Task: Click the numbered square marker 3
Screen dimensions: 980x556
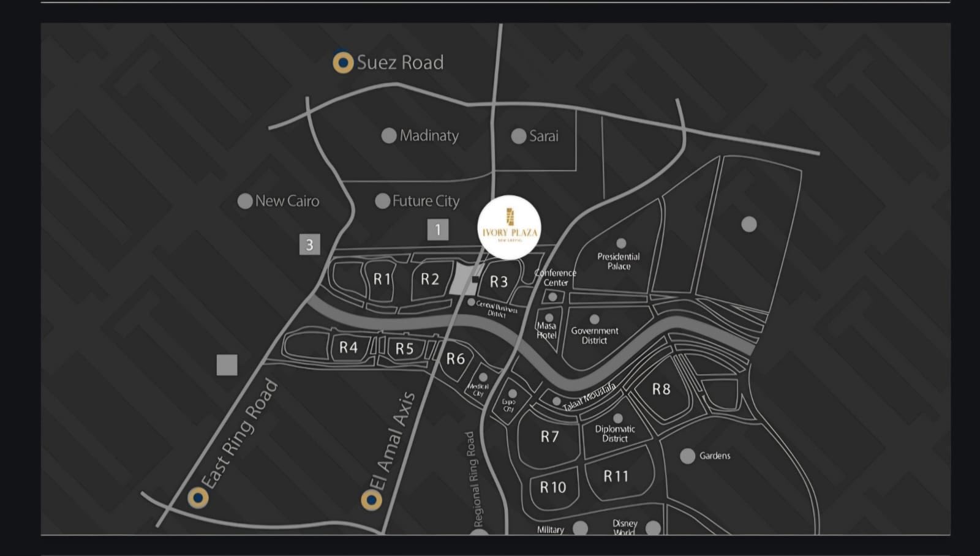Action: [309, 244]
